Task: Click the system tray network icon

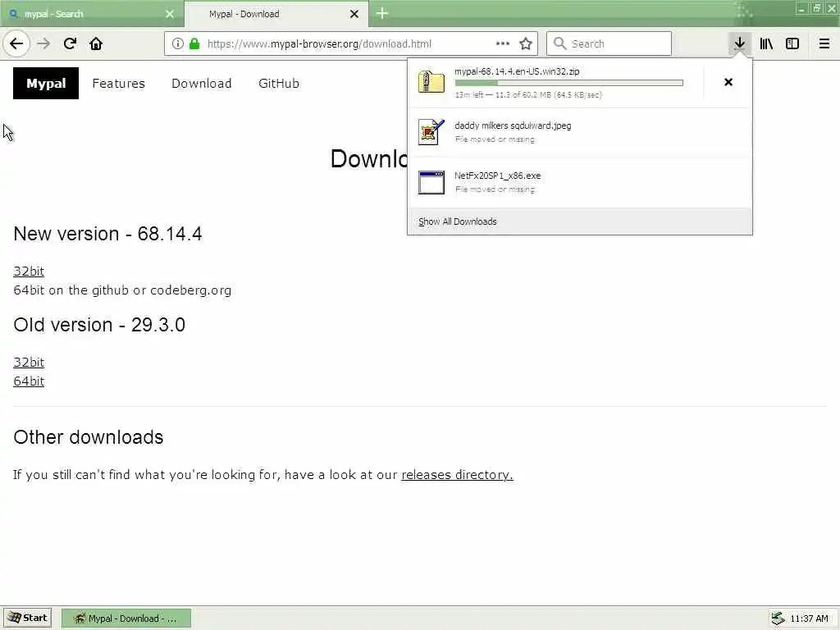Action: (778, 619)
